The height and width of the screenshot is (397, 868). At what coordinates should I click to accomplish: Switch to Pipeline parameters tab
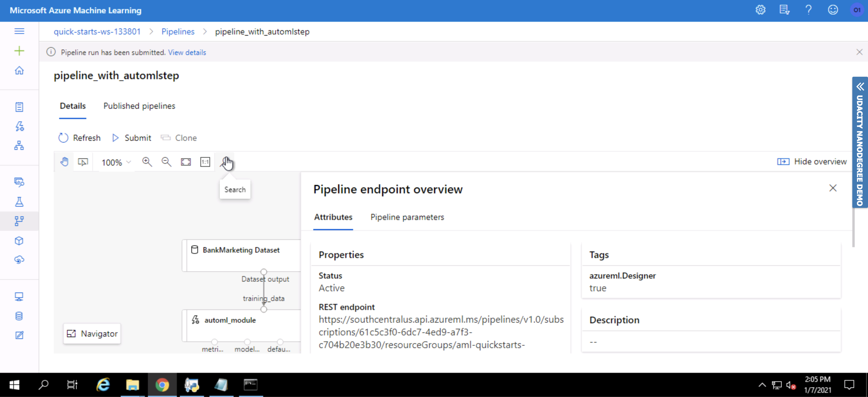(407, 217)
